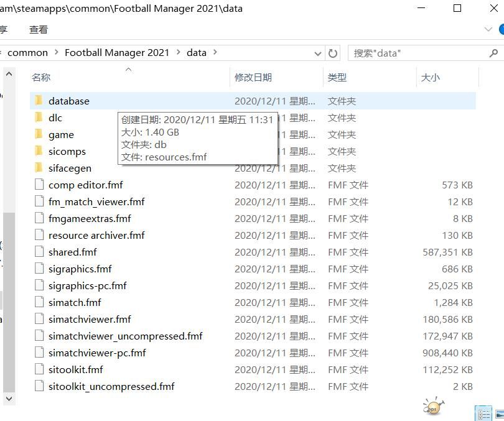Click the 908,440 KB size value

click(447, 353)
